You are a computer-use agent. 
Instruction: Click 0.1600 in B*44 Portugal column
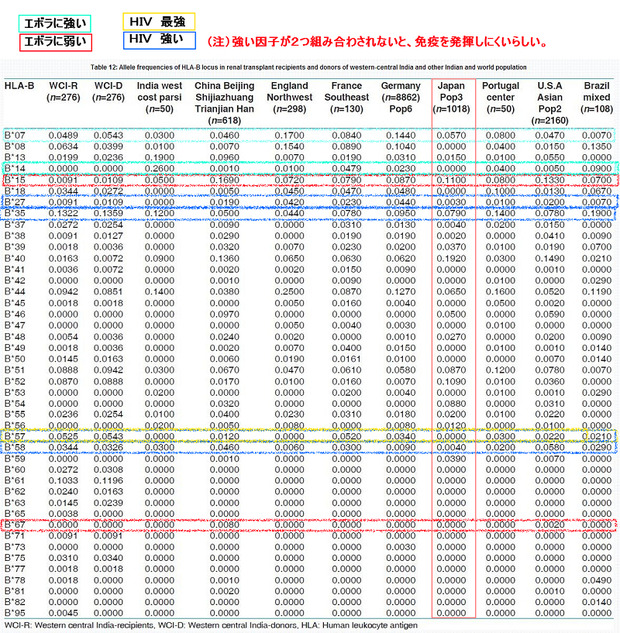[x=501, y=291]
